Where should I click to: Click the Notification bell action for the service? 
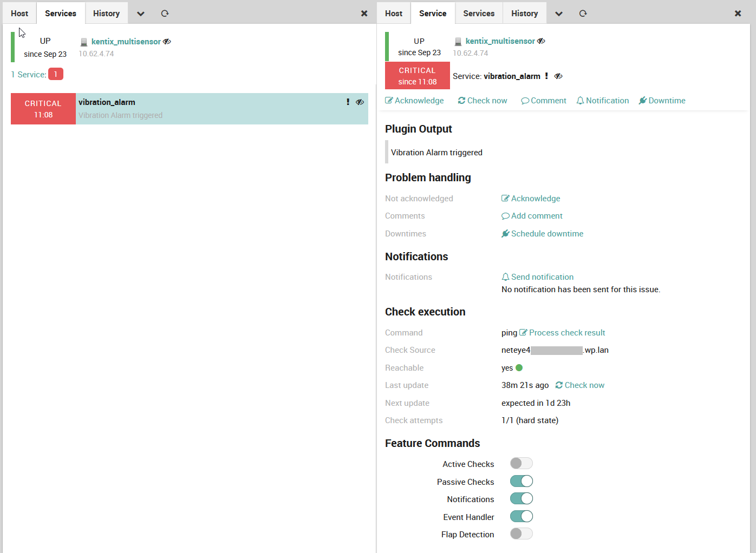pyautogui.click(x=602, y=100)
